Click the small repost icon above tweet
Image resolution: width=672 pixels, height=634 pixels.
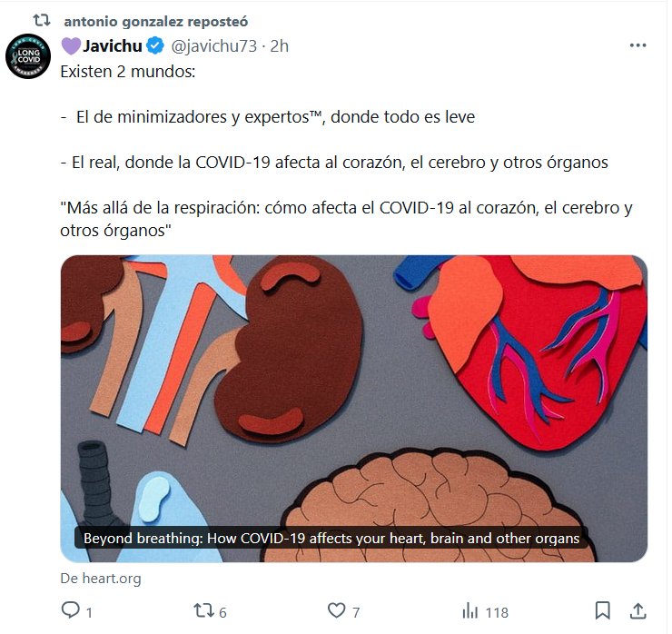pos(42,20)
